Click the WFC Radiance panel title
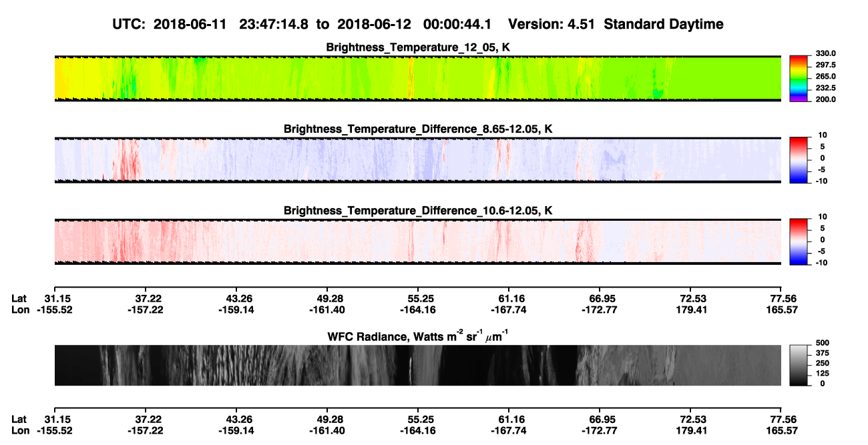Viewport: 868px width, 445px height. (x=418, y=336)
